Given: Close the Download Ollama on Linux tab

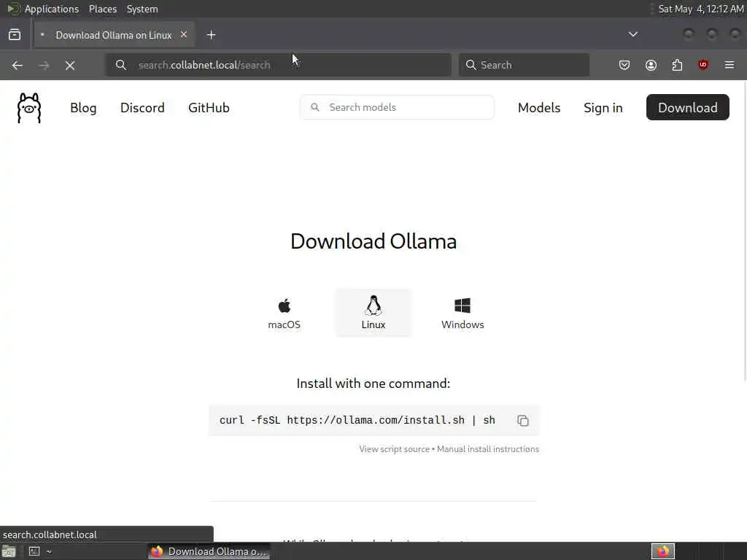Looking at the screenshot, I should tap(184, 35).
